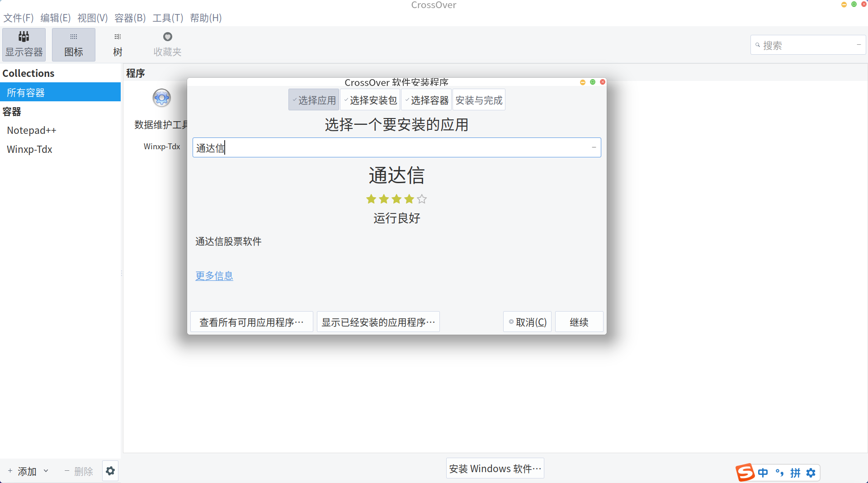Open the 工具(T) menu
This screenshot has width=868, height=483.
(168, 18)
